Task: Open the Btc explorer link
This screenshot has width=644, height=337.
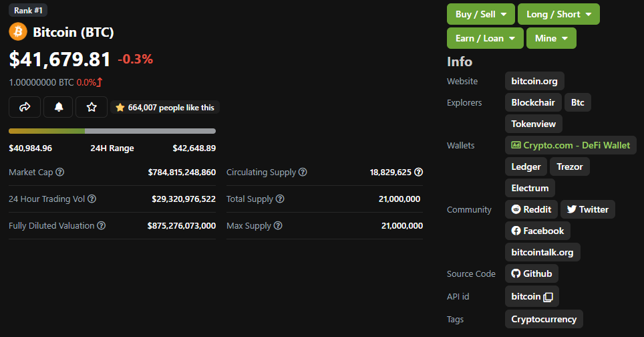Action: click(577, 102)
